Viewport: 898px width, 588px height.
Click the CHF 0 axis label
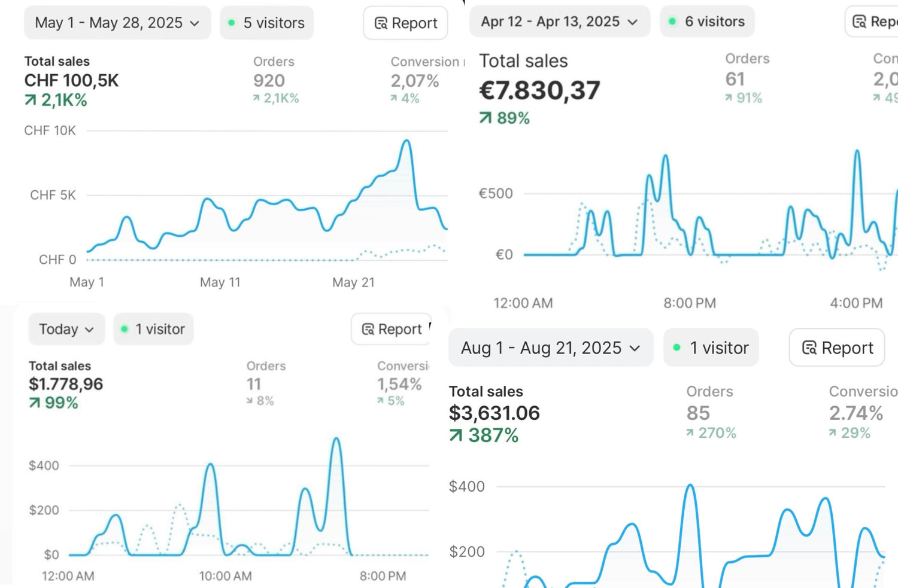click(57, 260)
